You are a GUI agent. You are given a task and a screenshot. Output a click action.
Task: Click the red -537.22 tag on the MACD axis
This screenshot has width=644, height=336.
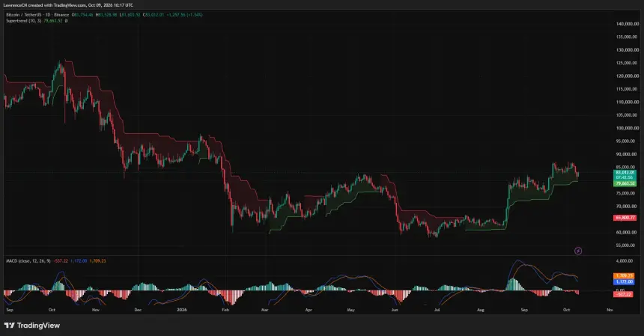[x=623, y=294]
